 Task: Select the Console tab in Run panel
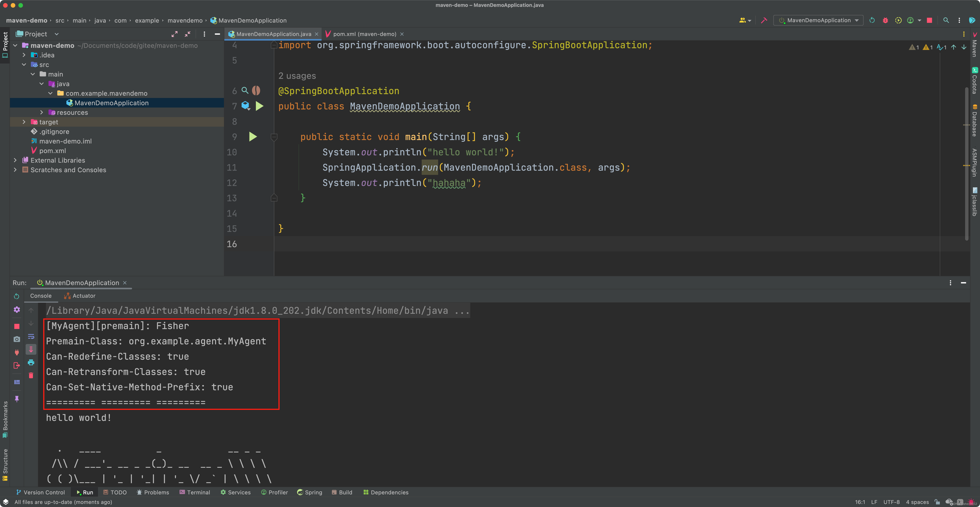(x=41, y=296)
